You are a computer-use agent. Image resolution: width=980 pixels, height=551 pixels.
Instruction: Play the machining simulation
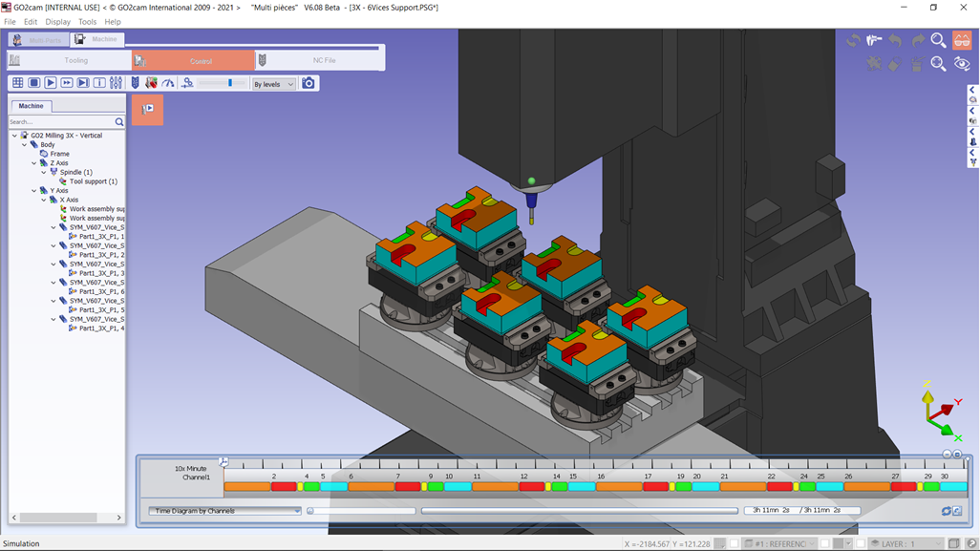coord(51,83)
